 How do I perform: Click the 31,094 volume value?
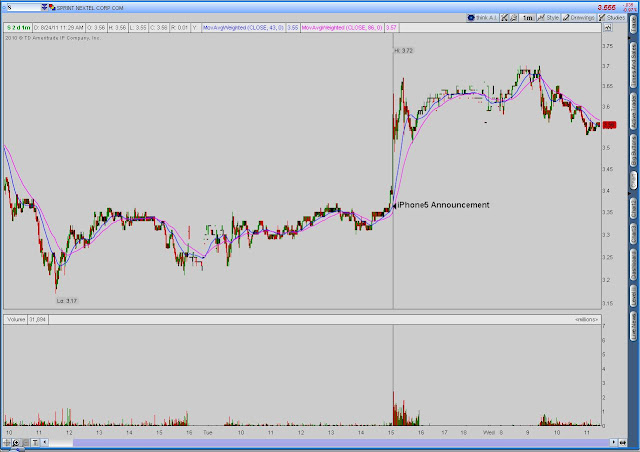38,319
